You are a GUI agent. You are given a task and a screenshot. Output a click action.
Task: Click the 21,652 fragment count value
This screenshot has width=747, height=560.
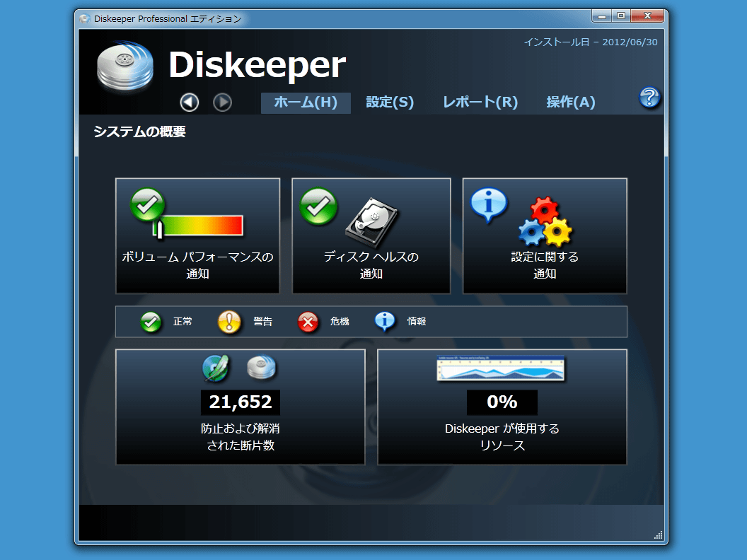(x=241, y=402)
